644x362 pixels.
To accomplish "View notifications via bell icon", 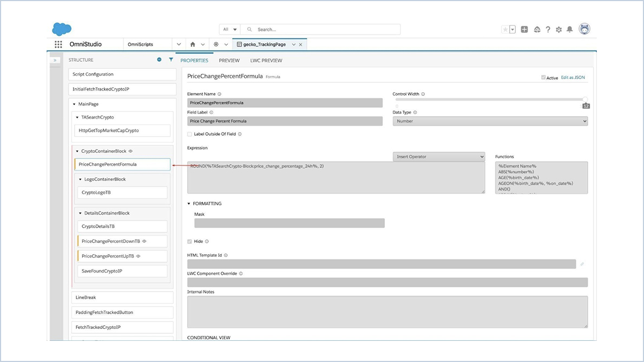I will coord(570,30).
